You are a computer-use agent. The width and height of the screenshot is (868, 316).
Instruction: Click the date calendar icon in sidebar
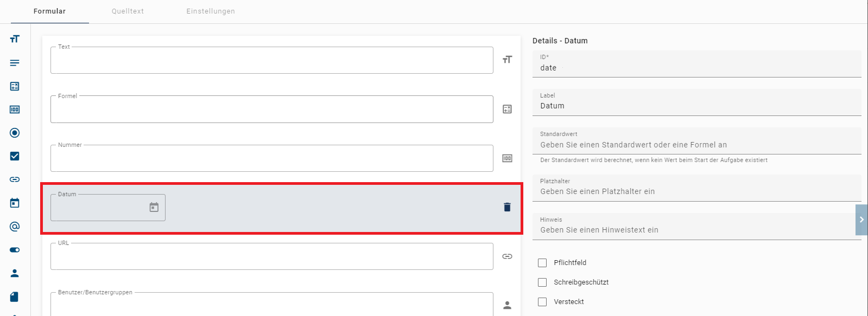tap(15, 203)
